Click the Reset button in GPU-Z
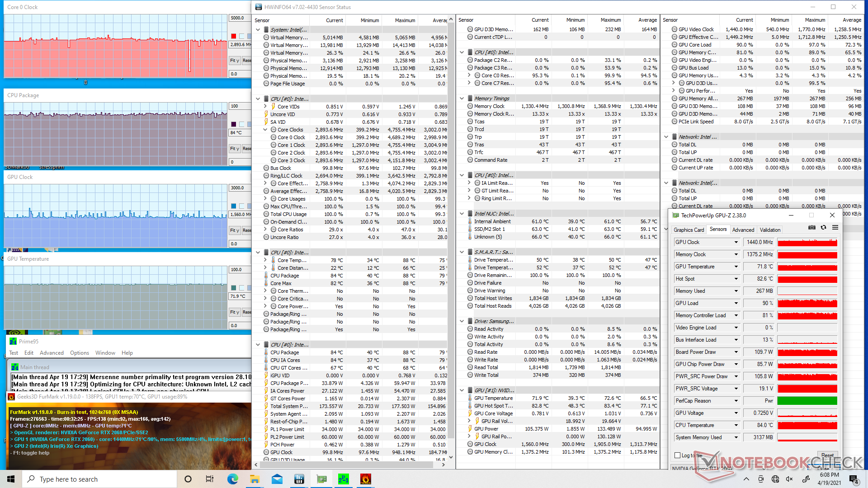 click(x=827, y=455)
